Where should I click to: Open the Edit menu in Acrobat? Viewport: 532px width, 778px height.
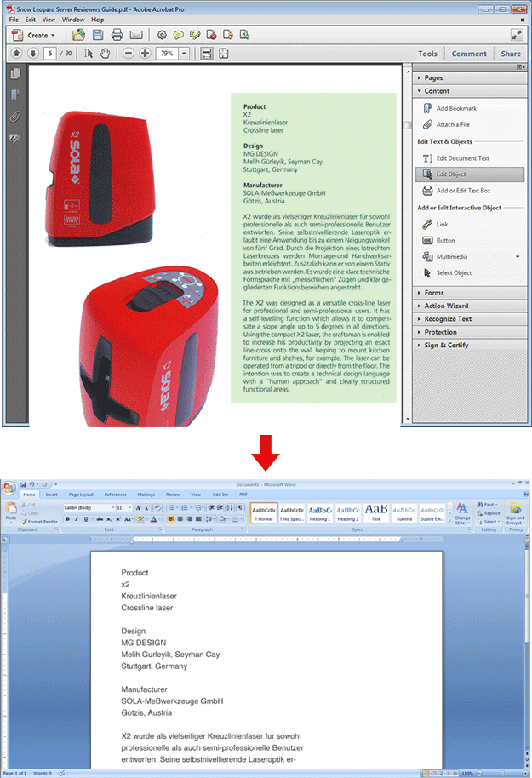point(31,20)
